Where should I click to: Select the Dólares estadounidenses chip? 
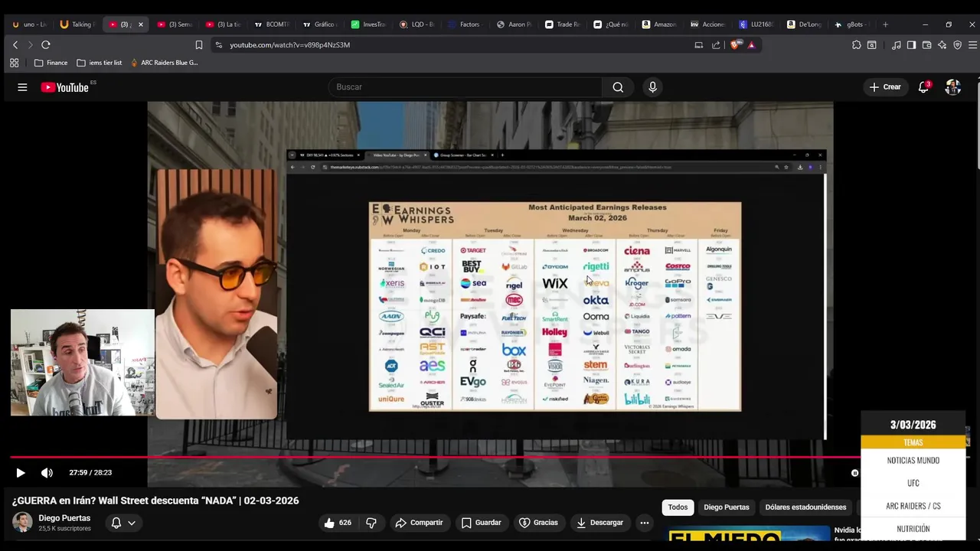[x=805, y=507]
